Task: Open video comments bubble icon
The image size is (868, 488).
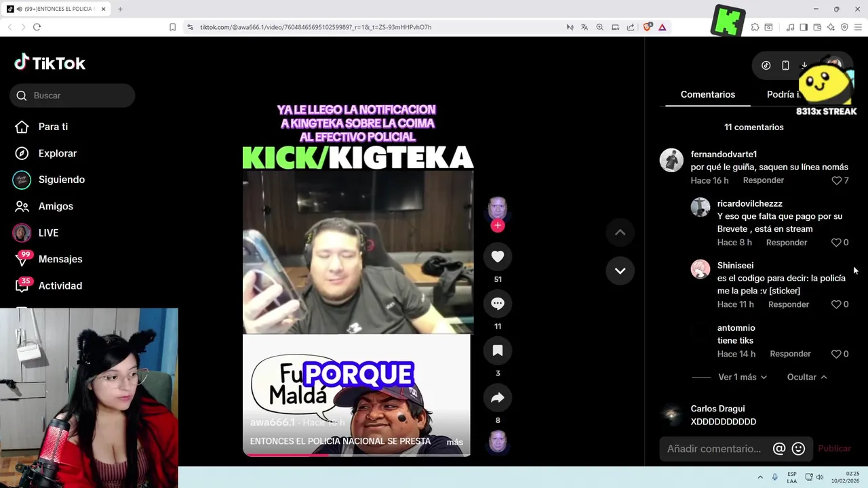Action: pos(498,304)
